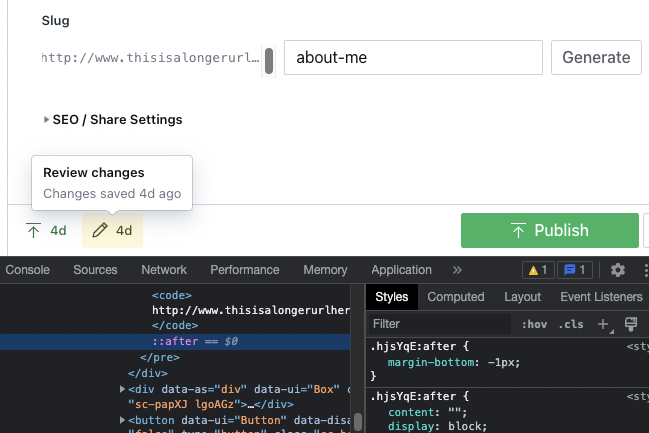The width and height of the screenshot is (649, 433).
Task: Open the Memory tab
Action: click(325, 270)
